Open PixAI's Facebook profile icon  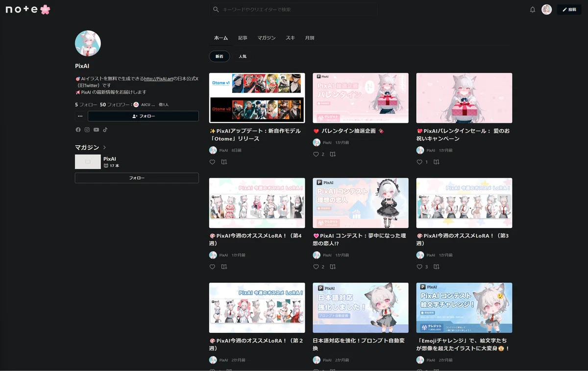coord(78,130)
